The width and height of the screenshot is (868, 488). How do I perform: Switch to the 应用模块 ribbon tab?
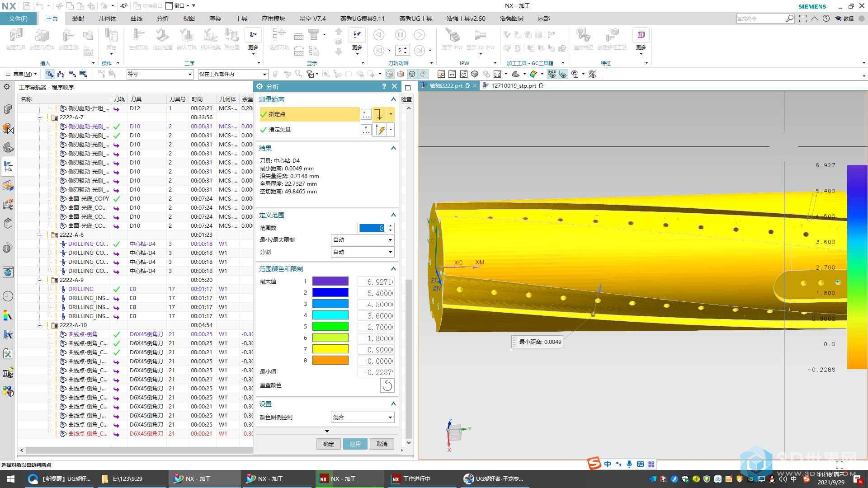pyautogui.click(x=274, y=19)
